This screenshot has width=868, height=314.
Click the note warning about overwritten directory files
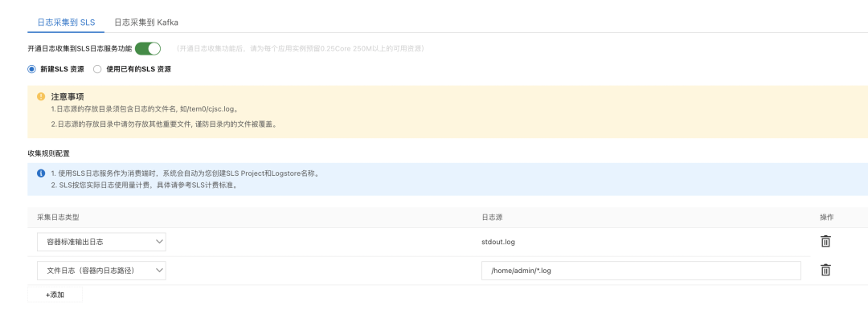coord(164,124)
